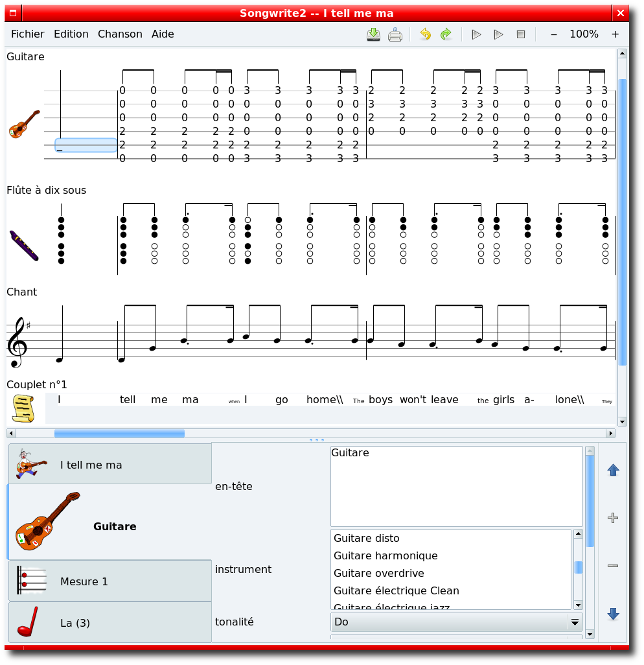644x665 pixels.
Task: Close the Songwrite2 window
Action: (621, 13)
